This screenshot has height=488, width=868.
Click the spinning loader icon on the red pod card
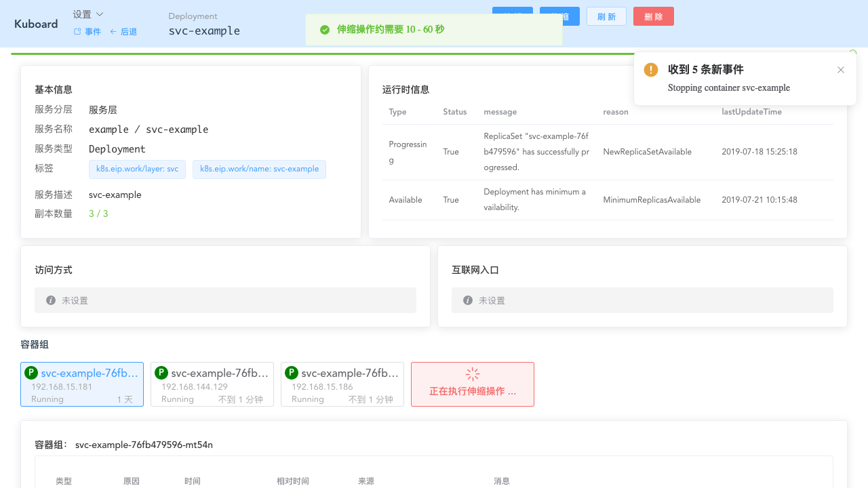472,374
